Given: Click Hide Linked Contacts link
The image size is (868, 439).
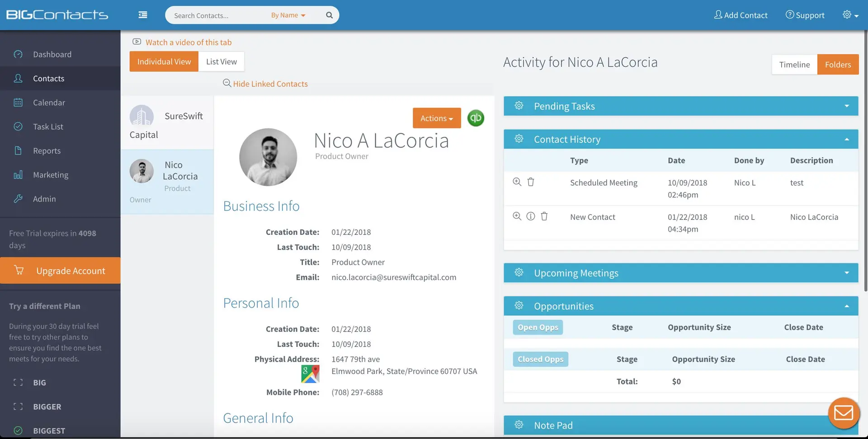Looking at the screenshot, I should tap(270, 84).
